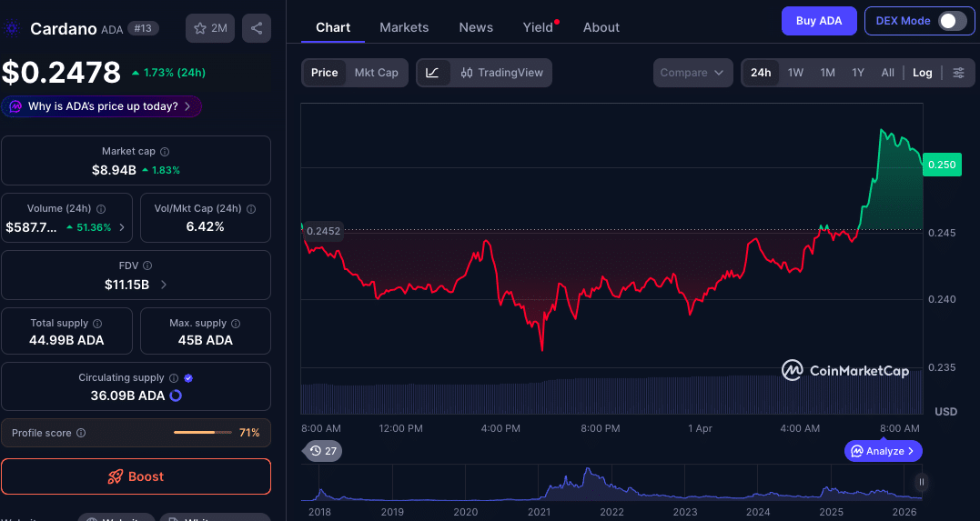Expand 'Why is ADA's price up today?'
Image resolution: width=980 pixels, height=521 pixels.
click(x=101, y=106)
